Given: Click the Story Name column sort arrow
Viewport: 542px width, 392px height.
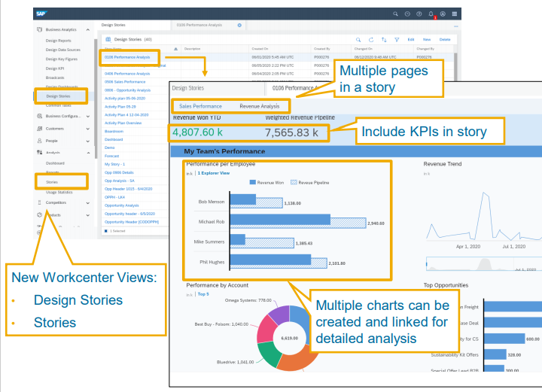Looking at the screenshot, I should tap(175, 49).
